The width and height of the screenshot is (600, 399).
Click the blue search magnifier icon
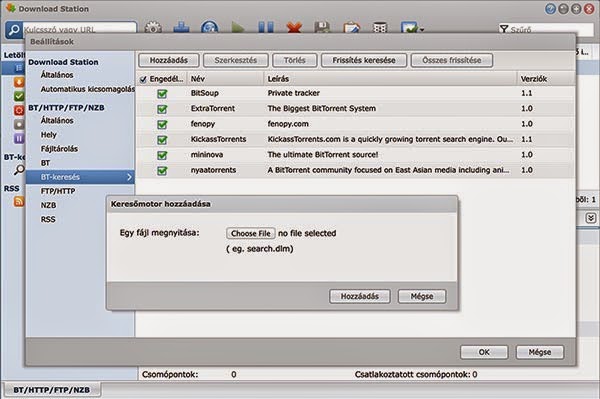click(x=14, y=29)
